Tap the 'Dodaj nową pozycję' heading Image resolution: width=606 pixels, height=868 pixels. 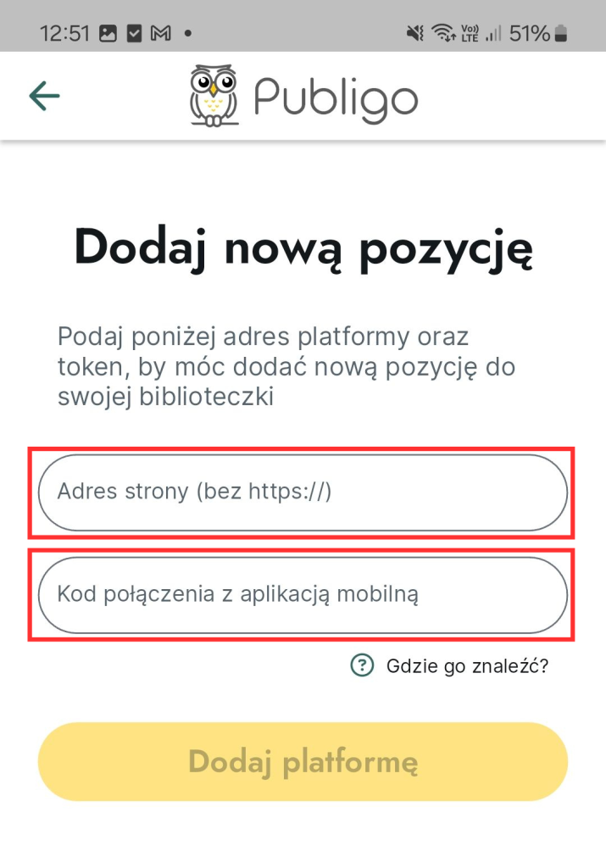pos(303,247)
